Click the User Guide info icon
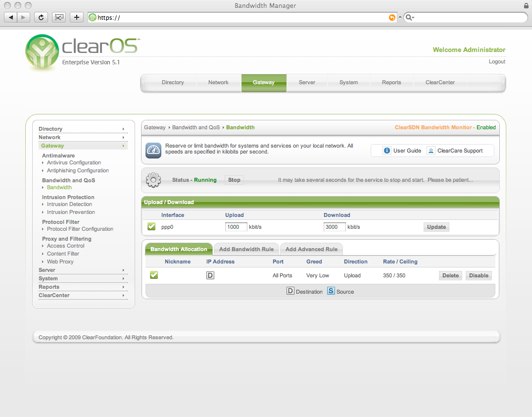 point(387,151)
